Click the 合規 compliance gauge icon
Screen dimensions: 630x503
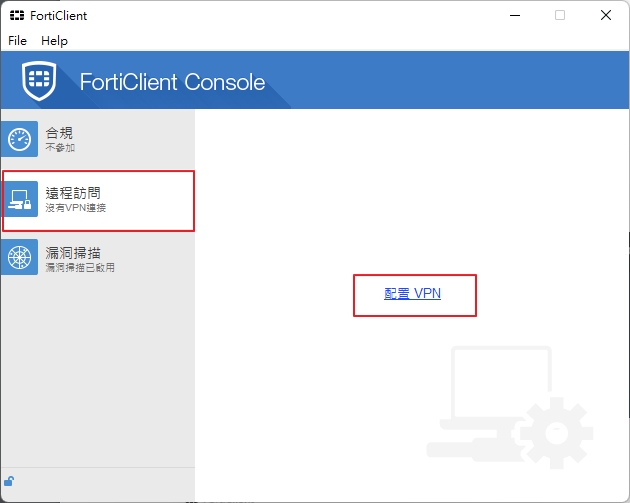tap(20, 139)
